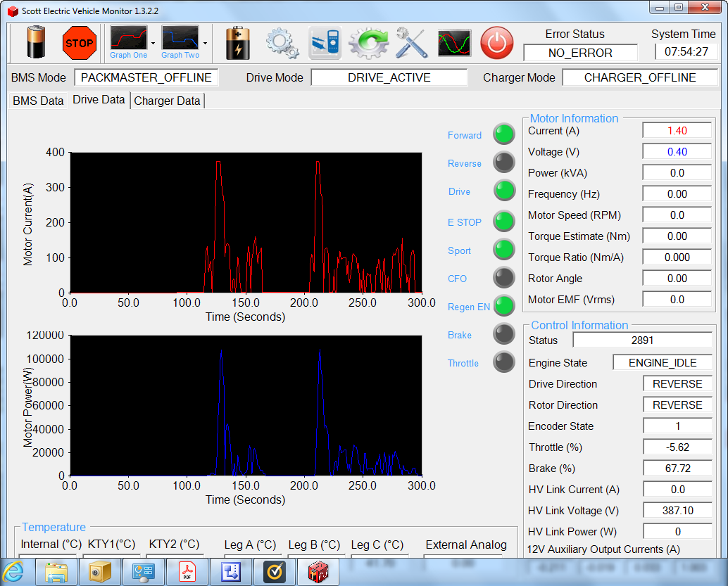
Task: Open the charging battery toolbar icon
Action: pyautogui.click(x=237, y=43)
